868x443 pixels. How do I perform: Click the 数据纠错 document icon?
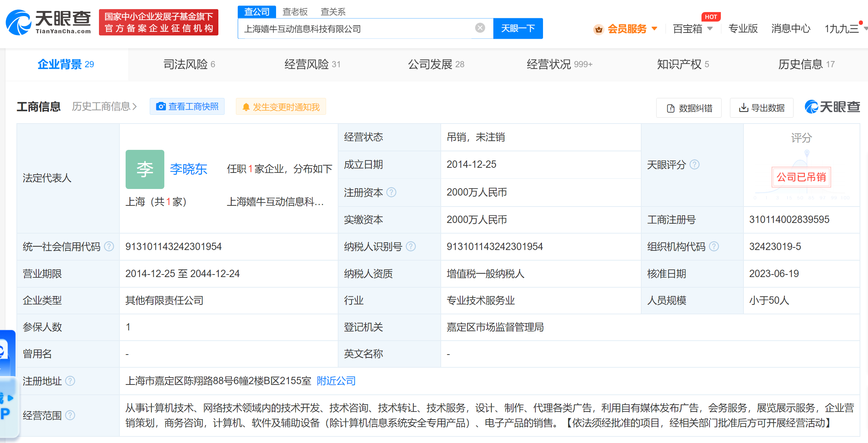click(x=670, y=108)
